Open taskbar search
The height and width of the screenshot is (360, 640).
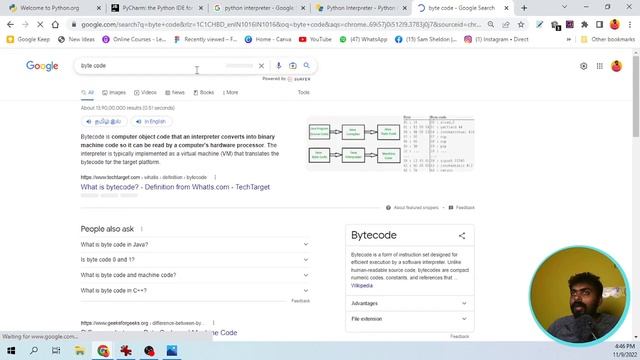(34, 351)
